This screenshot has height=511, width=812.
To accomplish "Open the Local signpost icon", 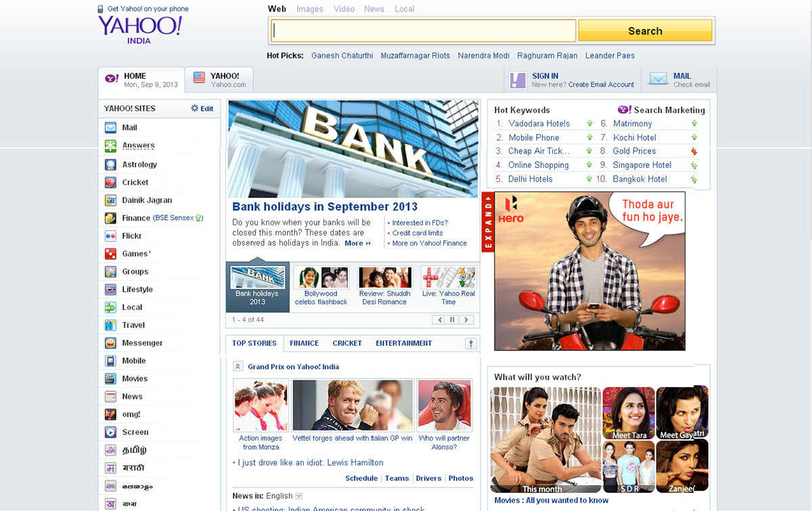I will coord(110,307).
